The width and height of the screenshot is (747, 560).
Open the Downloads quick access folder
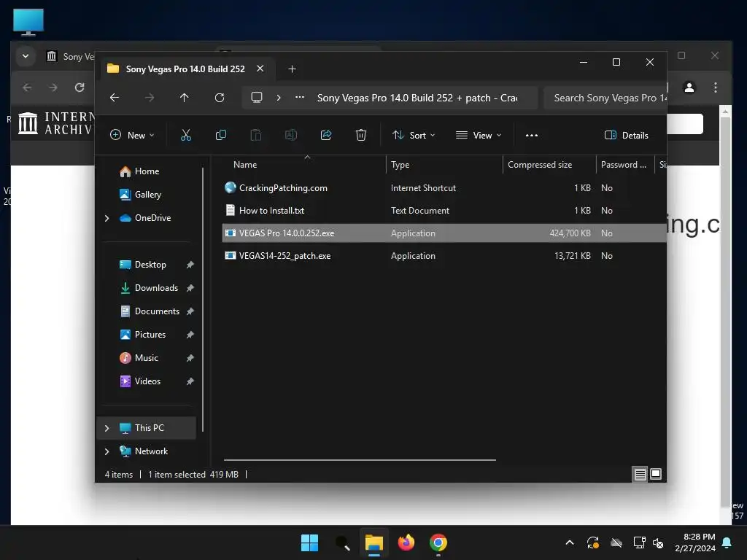[x=156, y=288]
